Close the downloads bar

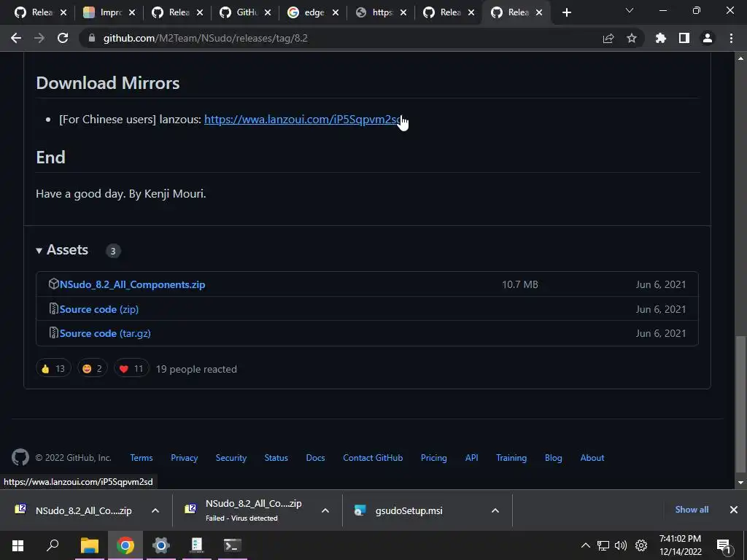coord(734,510)
